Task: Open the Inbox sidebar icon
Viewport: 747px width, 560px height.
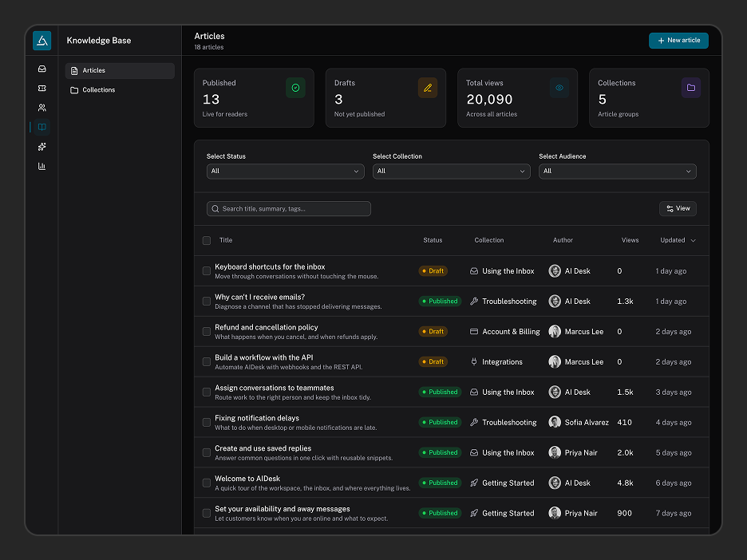Action: (42, 69)
